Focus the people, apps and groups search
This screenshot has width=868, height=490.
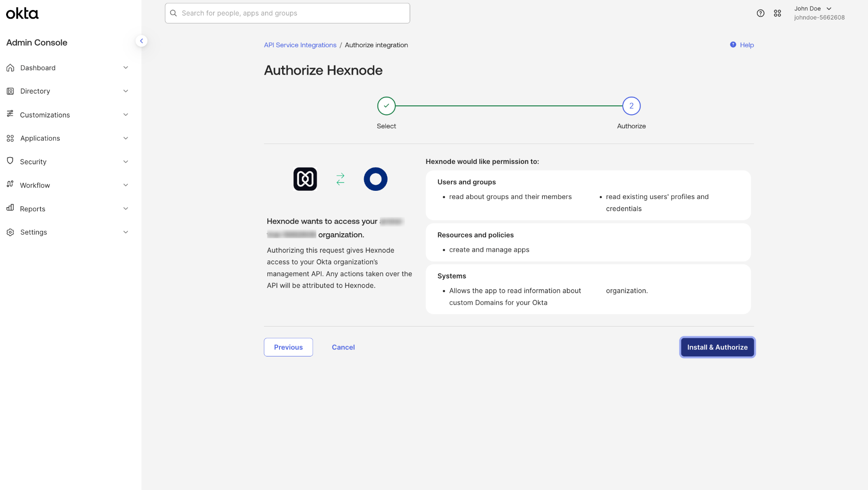pos(287,13)
